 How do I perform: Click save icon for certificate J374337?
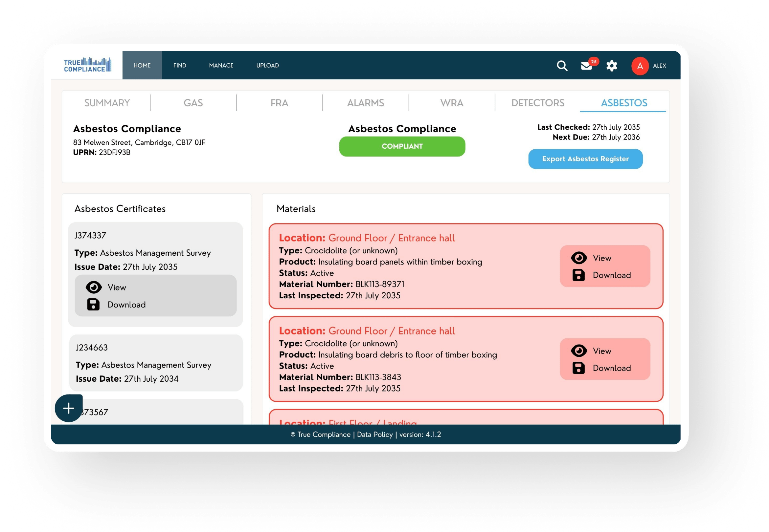(93, 304)
